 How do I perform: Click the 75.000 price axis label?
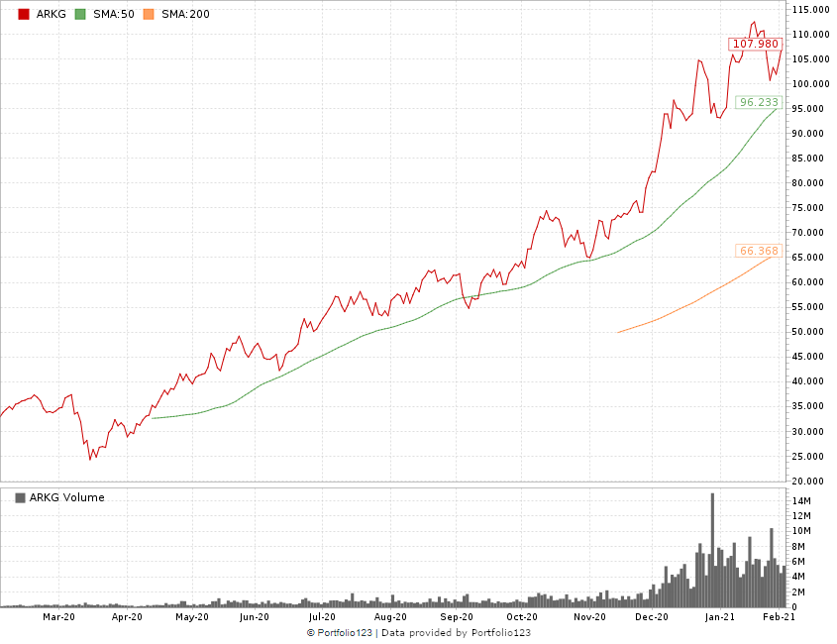pyautogui.click(x=808, y=208)
